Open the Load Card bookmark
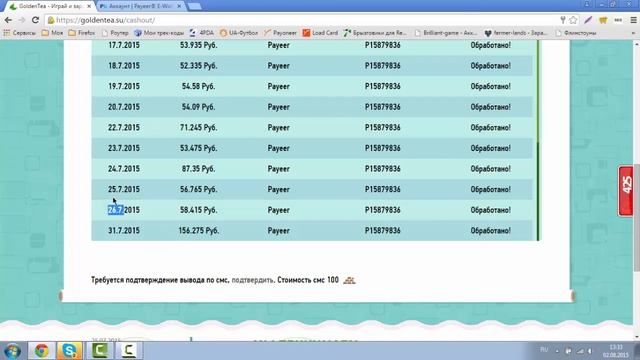Image resolution: width=640 pixels, height=360 pixels. pos(320,33)
